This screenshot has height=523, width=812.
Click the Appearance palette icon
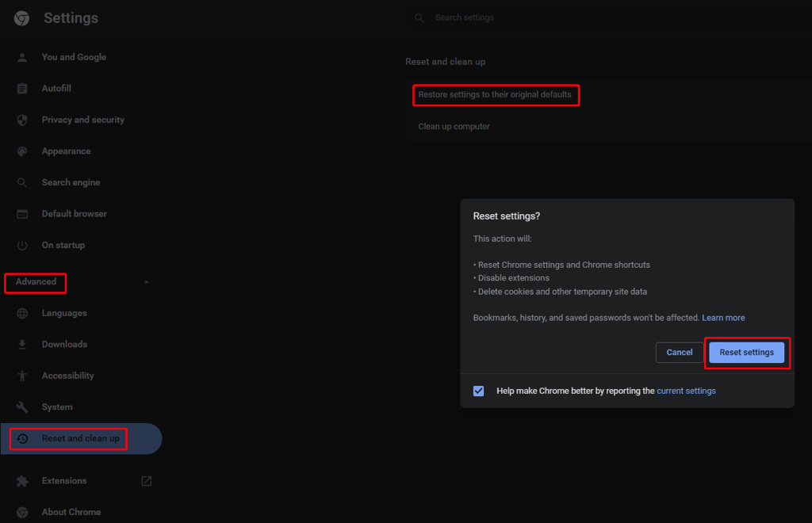[x=22, y=151]
